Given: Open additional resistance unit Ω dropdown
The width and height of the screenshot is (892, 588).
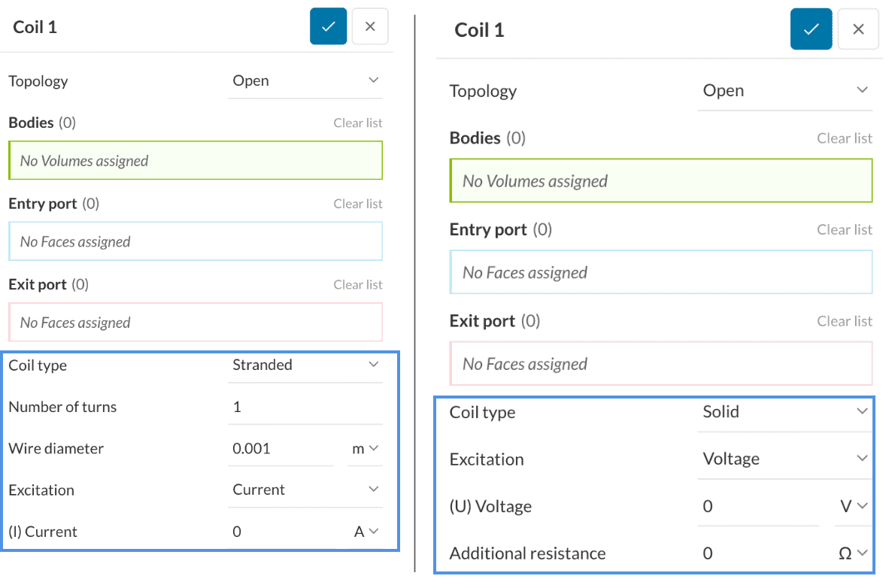Looking at the screenshot, I should pos(854,553).
